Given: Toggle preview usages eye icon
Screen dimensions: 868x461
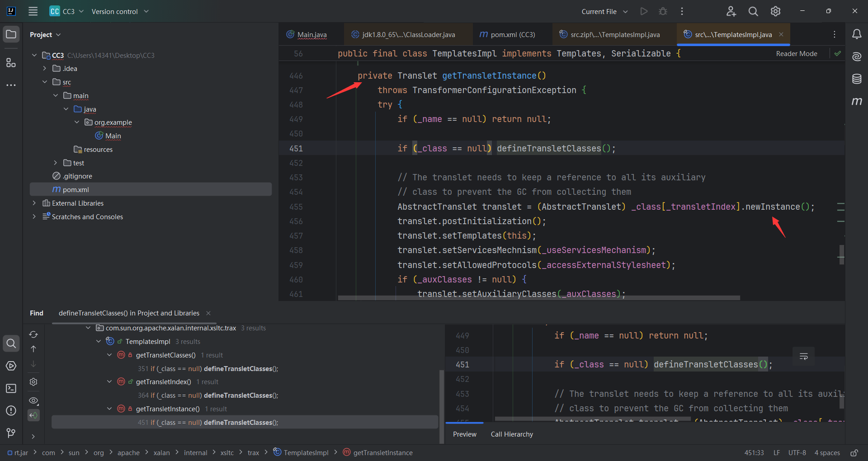Looking at the screenshot, I should click(33, 400).
